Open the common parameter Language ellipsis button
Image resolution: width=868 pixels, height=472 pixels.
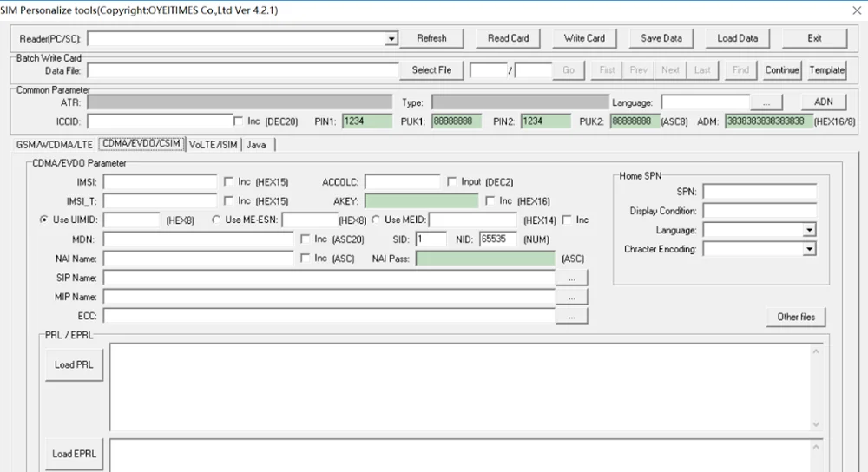[766, 102]
